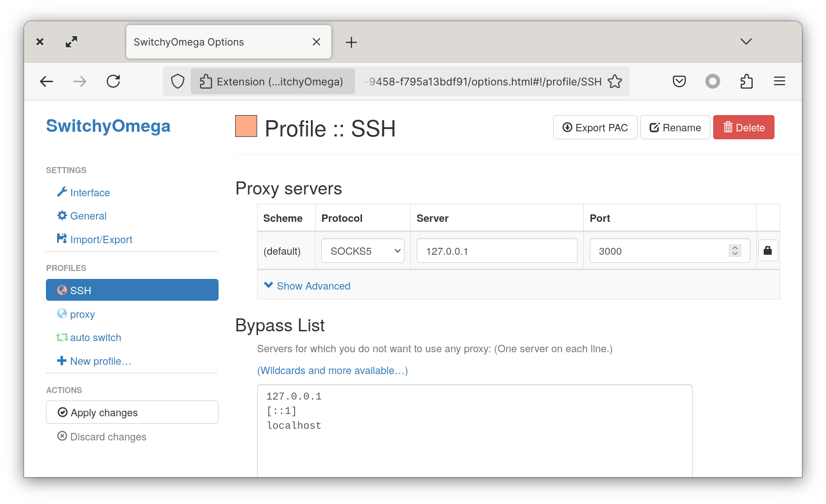Image resolution: width=826 pixels, height=504 pixels.
Task: Open General settings
Action: [x=88, y=216]
